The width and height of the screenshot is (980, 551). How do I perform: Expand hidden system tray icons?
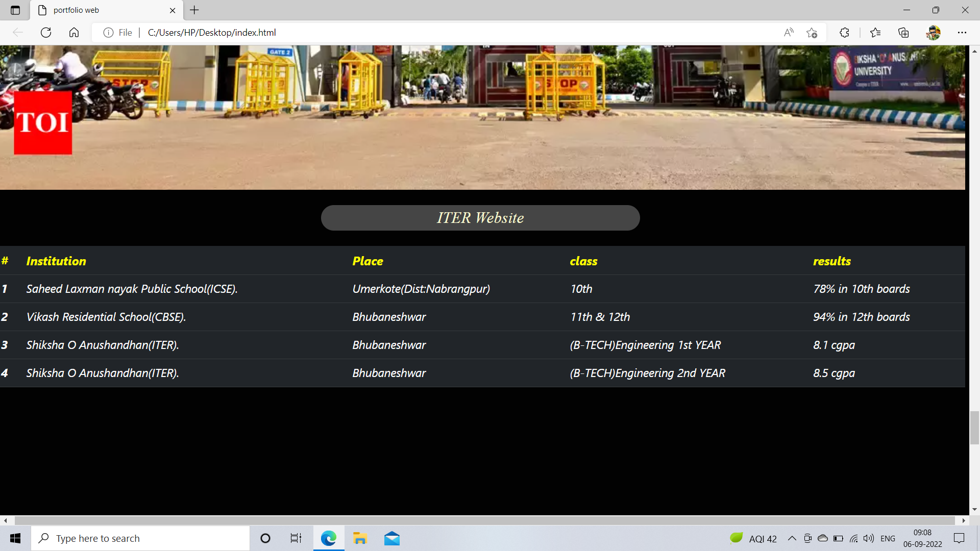792,538
